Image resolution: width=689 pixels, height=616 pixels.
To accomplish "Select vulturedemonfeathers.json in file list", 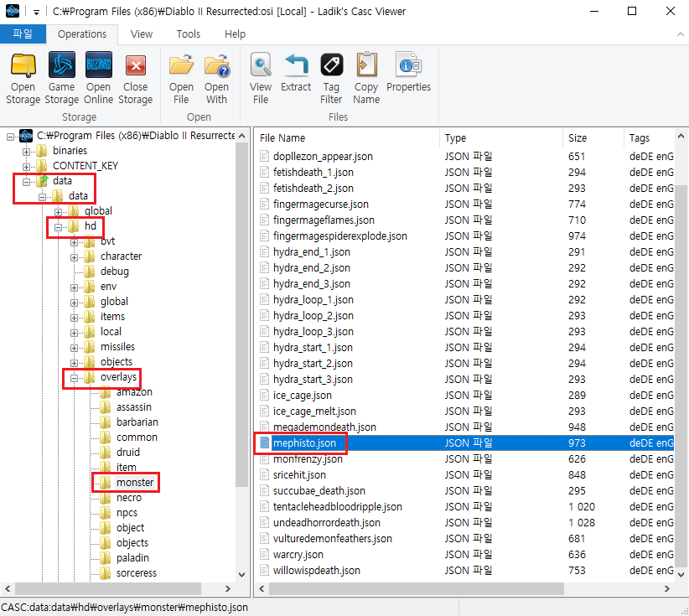I will click(332, 539).
